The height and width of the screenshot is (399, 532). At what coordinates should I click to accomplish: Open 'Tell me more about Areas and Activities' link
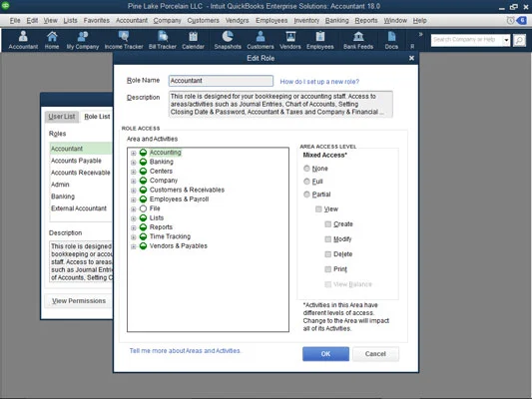(x=185, y=350)
